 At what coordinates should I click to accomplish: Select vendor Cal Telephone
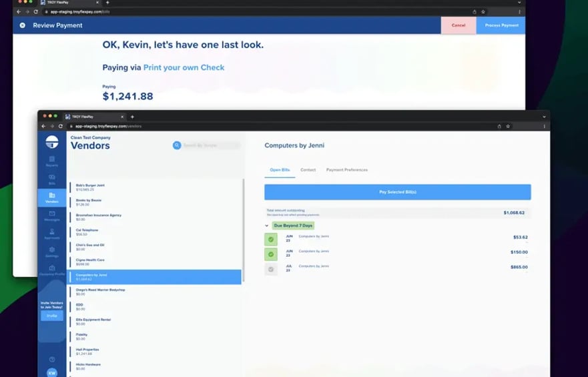click(154, 232)
